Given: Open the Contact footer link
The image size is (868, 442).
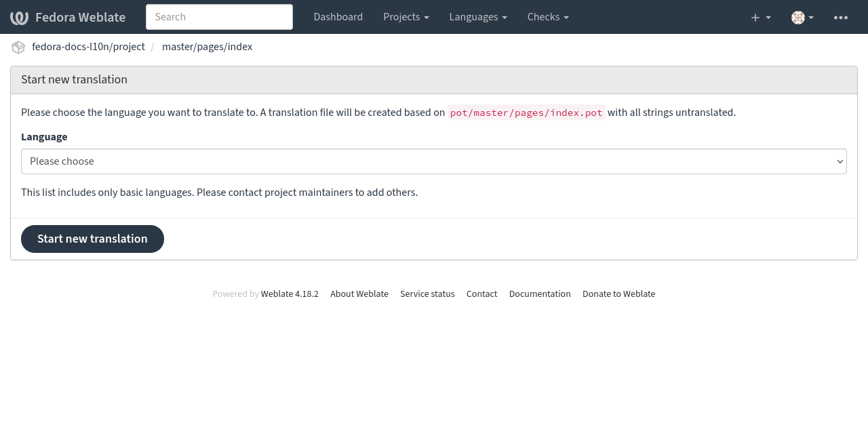Looking at the screenshot, I should point(481,294).
